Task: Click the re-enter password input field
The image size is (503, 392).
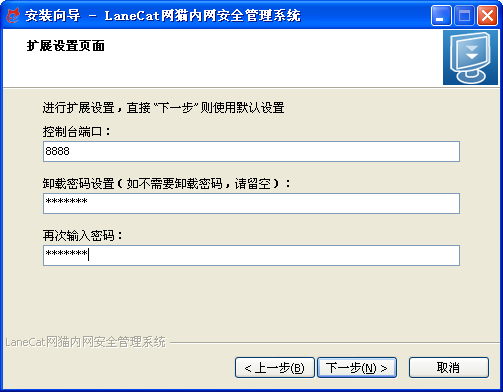Action: click(251, 255)
